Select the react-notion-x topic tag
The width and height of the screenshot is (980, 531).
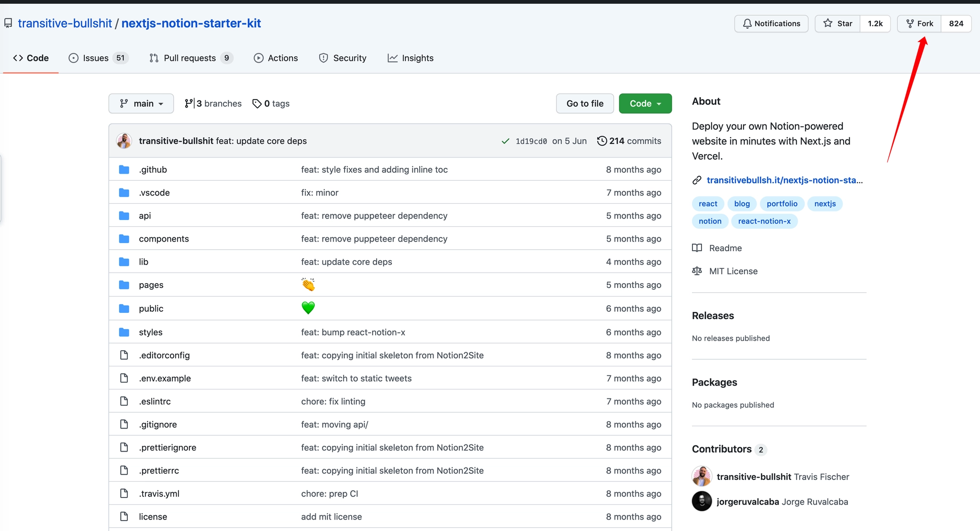(x=764, y=221)
